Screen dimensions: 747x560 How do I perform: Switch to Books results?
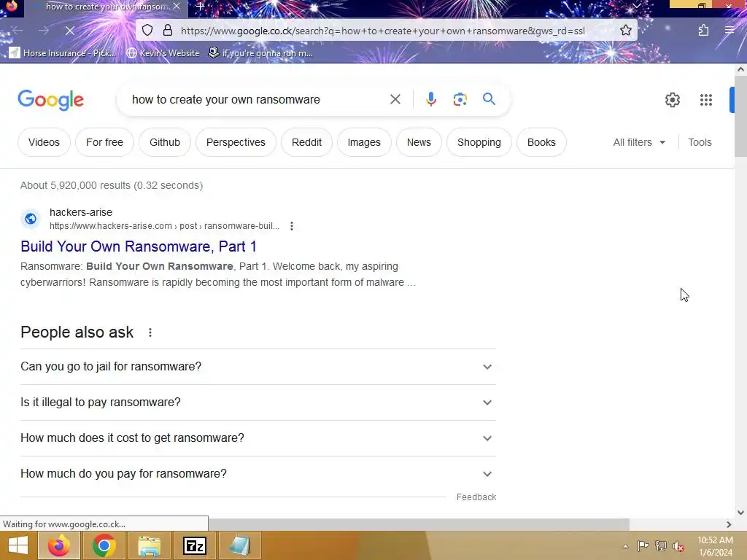coord(541,142)
